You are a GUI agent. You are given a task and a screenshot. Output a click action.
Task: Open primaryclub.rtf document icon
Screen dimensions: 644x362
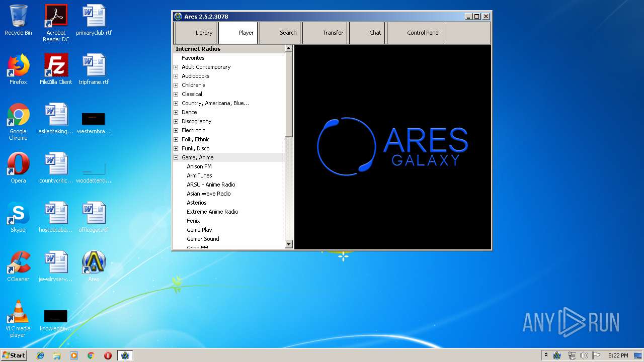point(94,20)
